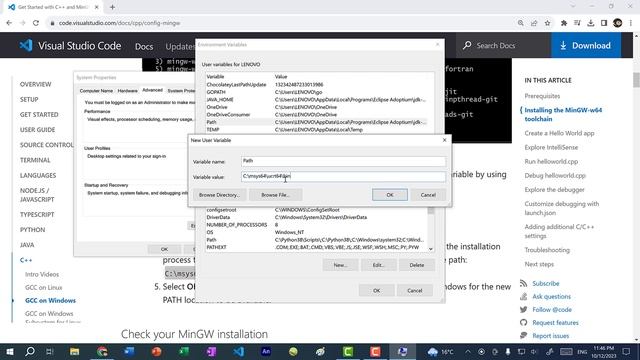This screenshot has height=360, width=640.
Task: Open Excel from the taskbar
Action: point(184,351)
